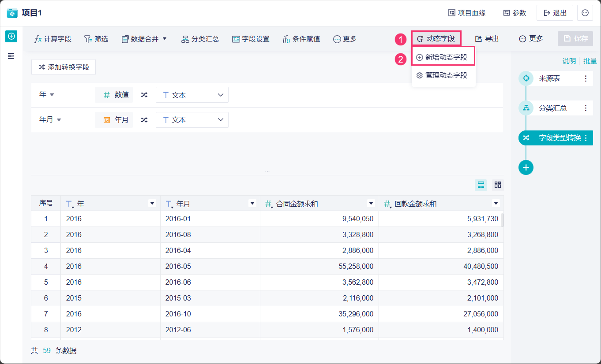Open three-dot menu on 来源表 step
This screenshot has height=364, width=601.
point(586,78)
